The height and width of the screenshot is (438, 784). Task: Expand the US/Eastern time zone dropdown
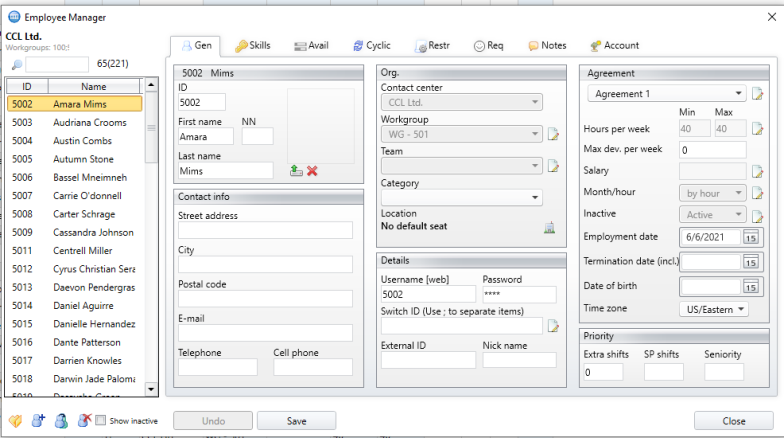tap(714, 309)
